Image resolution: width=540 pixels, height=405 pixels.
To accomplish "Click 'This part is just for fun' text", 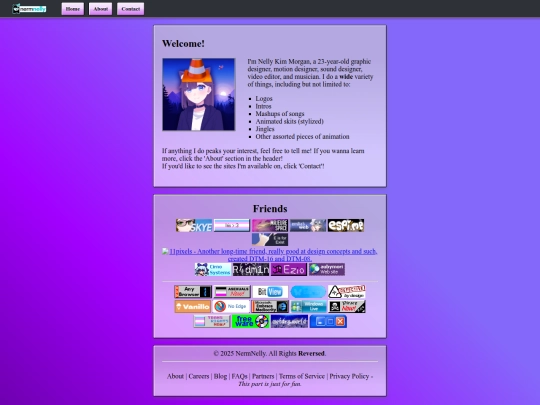I will pos(270,384).
